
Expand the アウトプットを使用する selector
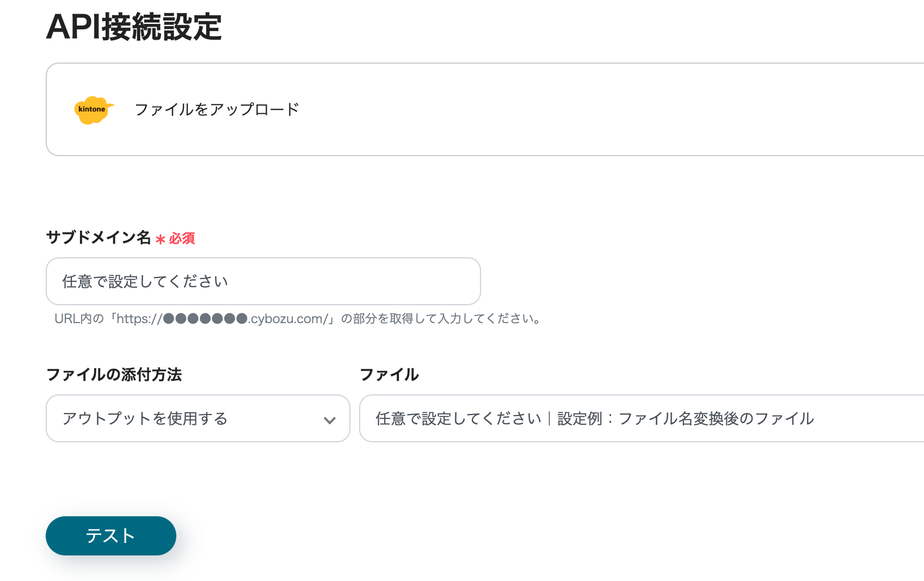(x=198, y=419)
